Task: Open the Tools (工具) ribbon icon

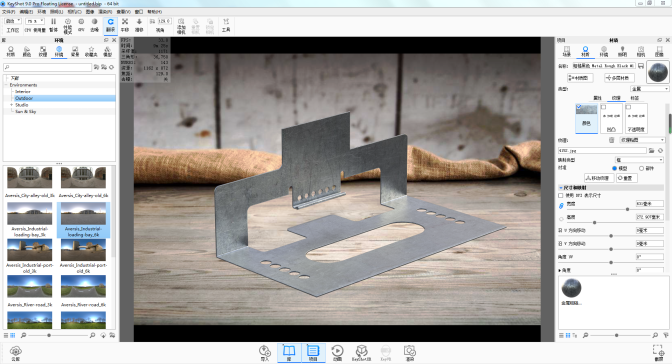Action: pyautogui.click(x=226, y=25)
